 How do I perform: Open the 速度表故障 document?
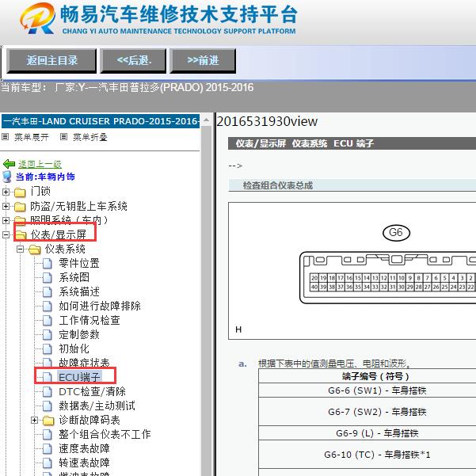click(x=84, y=449)
